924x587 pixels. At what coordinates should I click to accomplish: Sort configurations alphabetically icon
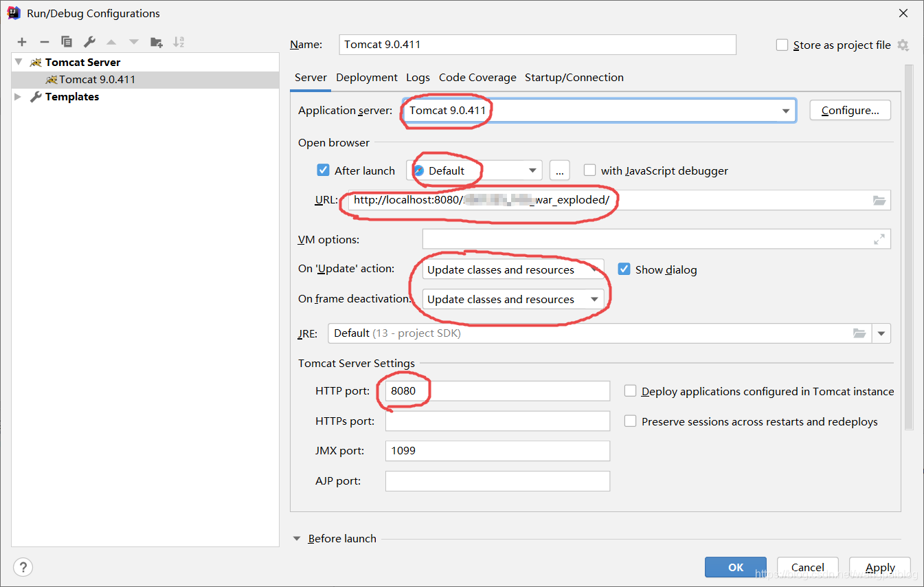[x=179, y=42]
